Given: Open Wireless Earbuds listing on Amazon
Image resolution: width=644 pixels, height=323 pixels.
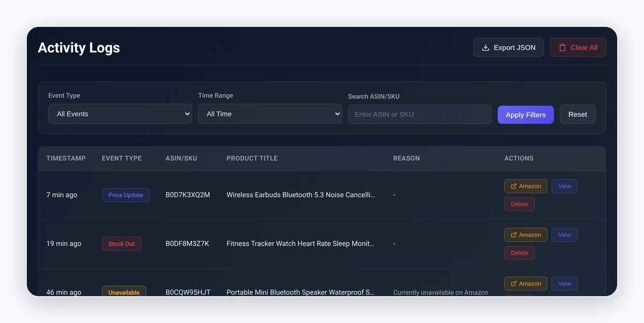Looking at the screenshot, I should [x=526, y=186].
